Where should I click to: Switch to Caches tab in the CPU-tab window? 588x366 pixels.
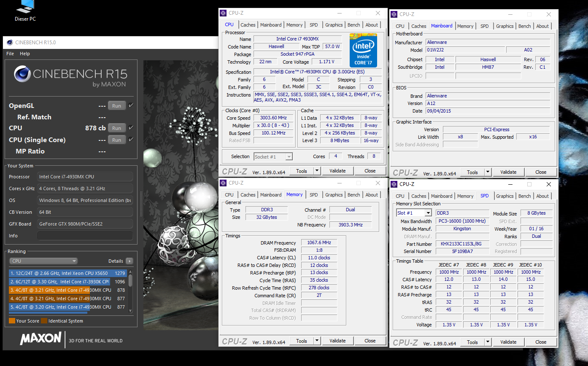tap(248, 25)
